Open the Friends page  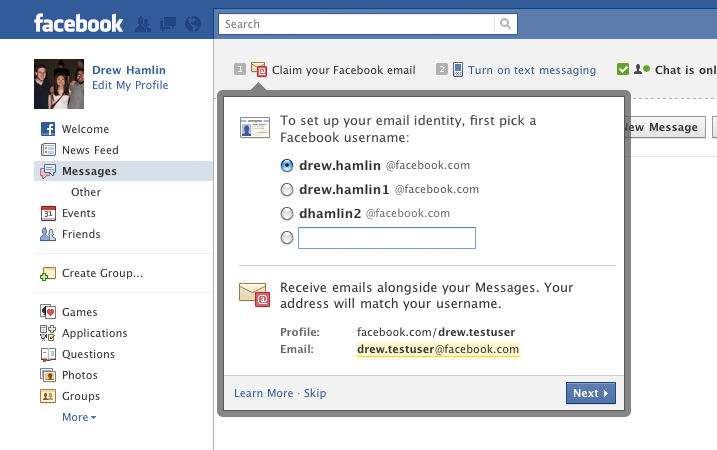(81, 234)
